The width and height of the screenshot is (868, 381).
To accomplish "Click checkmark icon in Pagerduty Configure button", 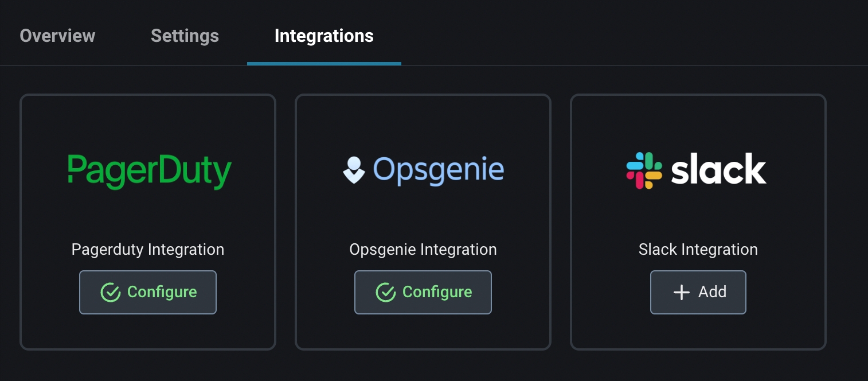I will click(110, 292).
